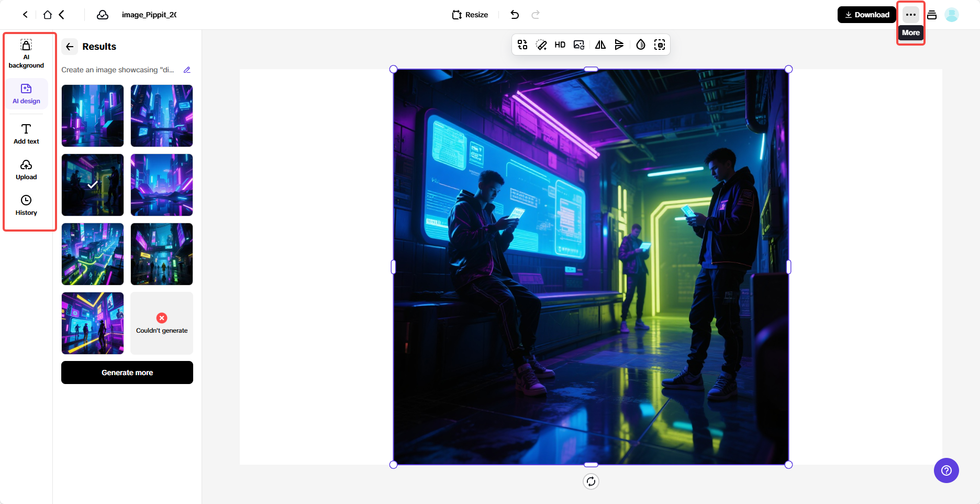Image resolution: width=980 pixels, height=504 pixels.
Task: Select the magic eraser tool
Action: (541, 45)
